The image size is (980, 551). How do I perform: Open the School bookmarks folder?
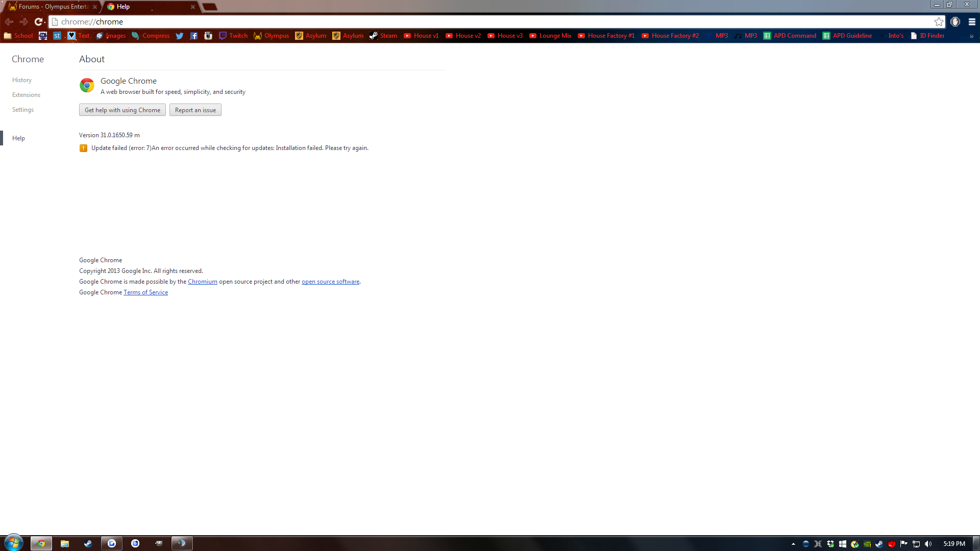18,36
